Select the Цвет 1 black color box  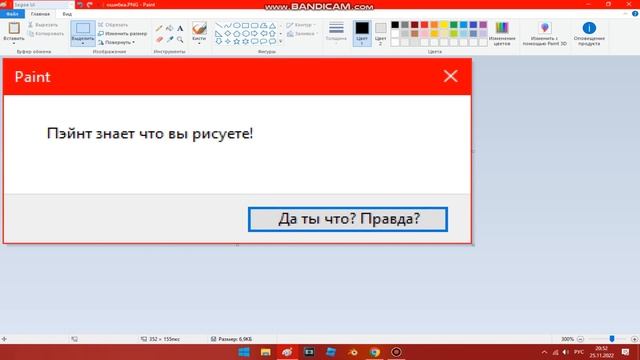(x=362, y=33)
